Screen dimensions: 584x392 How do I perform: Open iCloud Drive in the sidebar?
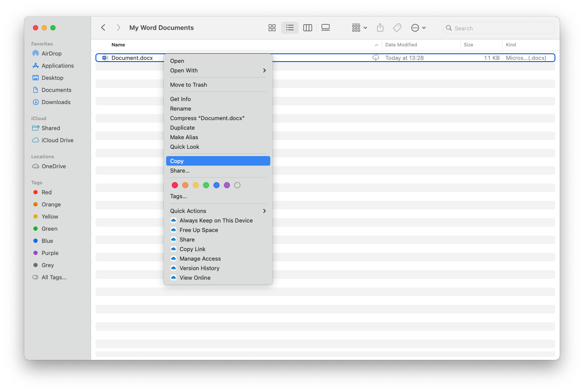53,140
